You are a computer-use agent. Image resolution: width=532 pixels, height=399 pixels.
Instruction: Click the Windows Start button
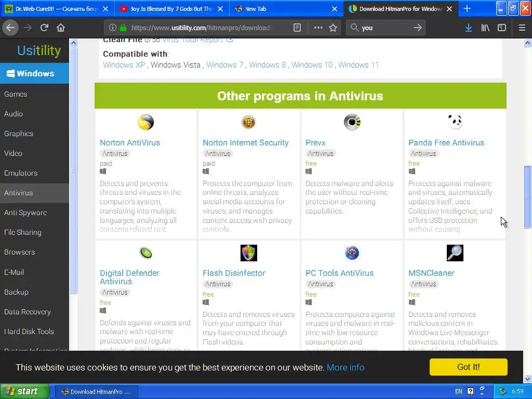(24, 392)
